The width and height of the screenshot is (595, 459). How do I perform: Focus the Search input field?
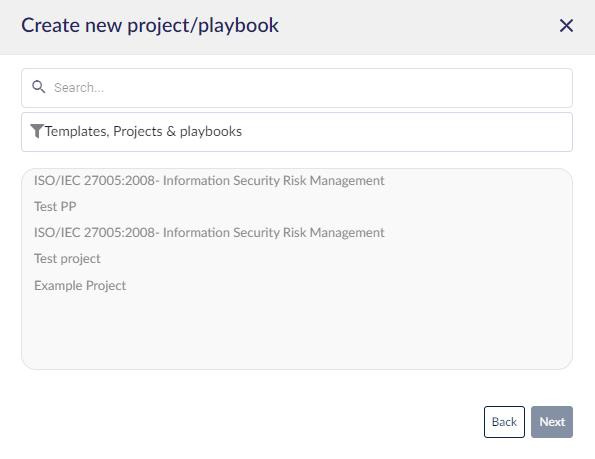(x=297, y=88)
